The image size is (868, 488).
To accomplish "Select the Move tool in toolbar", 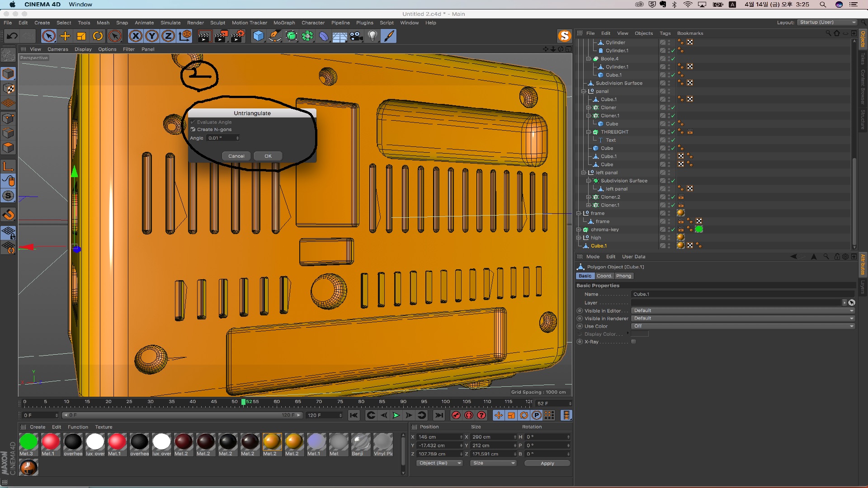I will click(66, 36).
